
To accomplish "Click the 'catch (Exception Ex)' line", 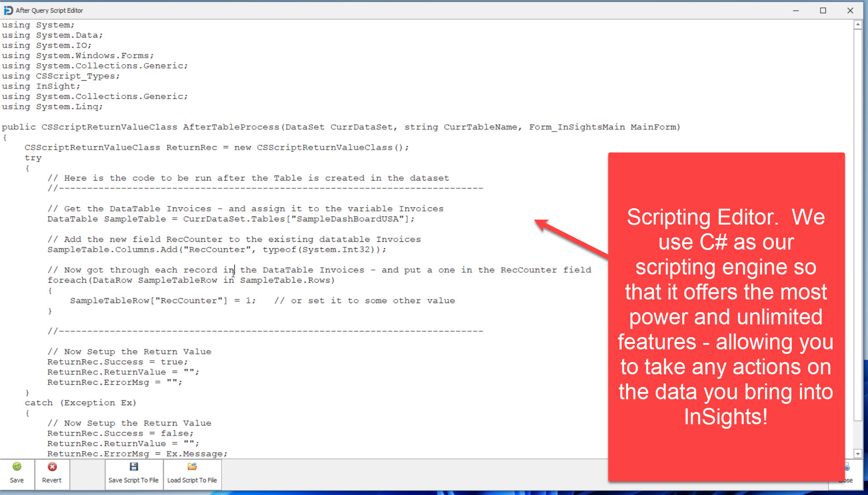I will (x=80, y=403).
